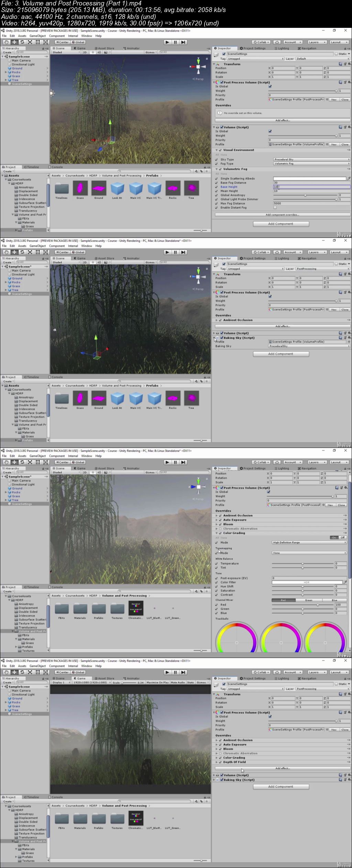Open File menu in first Unity frame
Screen dimensions: 352x868
(x=4, y=36)
